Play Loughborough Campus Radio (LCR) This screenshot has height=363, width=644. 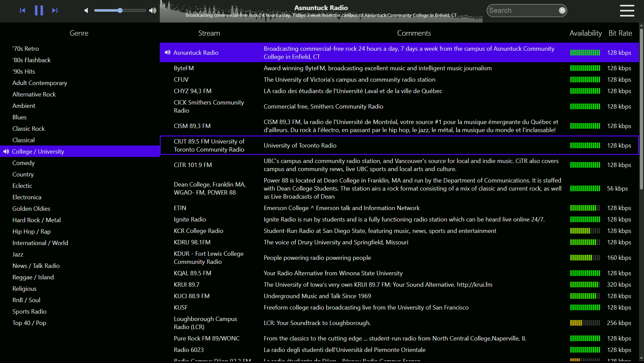click(x=399, y=323)
